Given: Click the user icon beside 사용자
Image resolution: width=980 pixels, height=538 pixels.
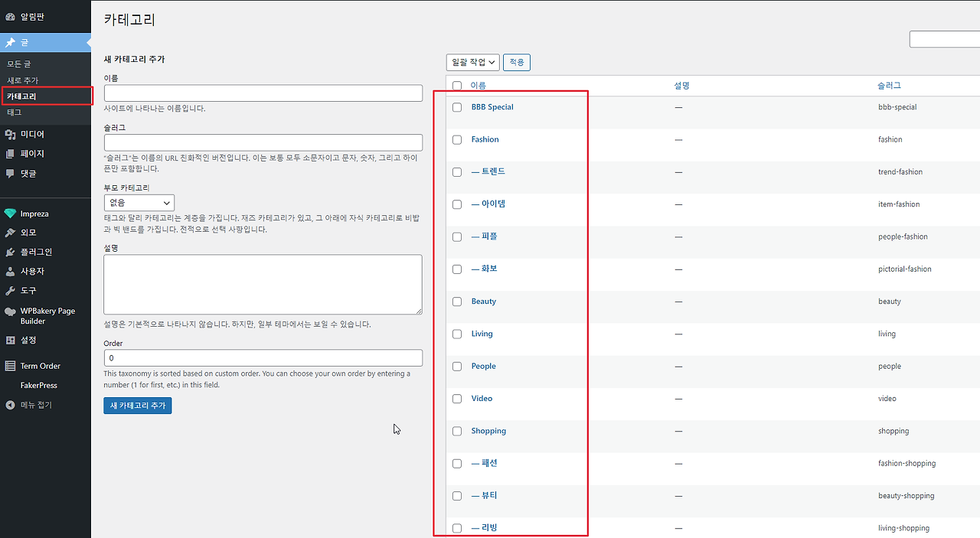Looking at the screenshot, I should point(11,272).
